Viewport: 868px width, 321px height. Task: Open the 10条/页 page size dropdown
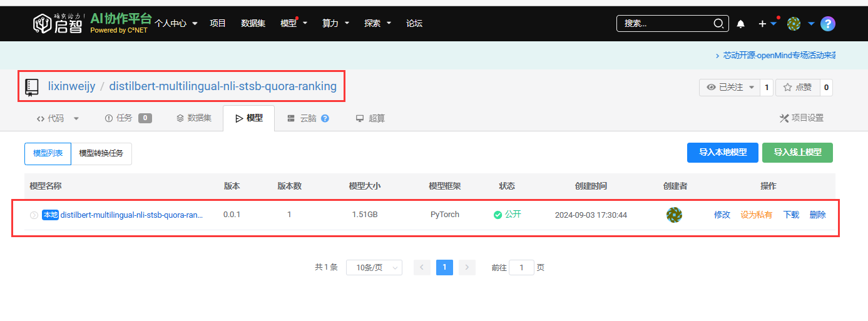pos(374,267)
